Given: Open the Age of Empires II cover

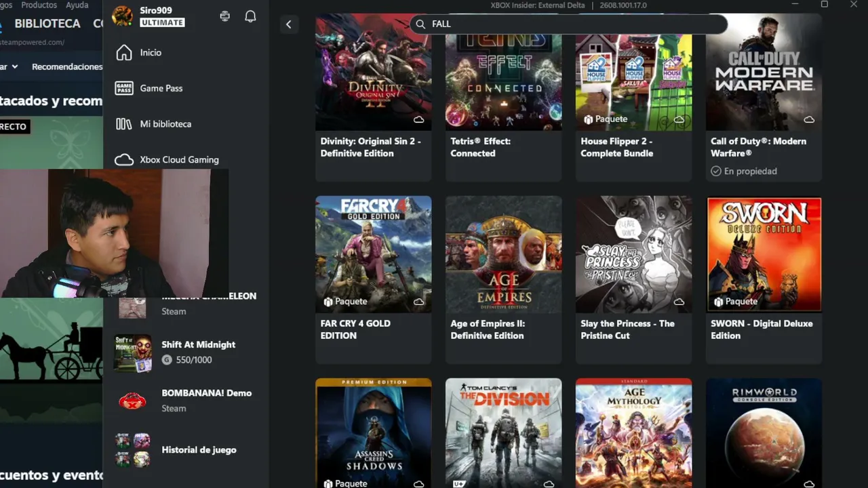Looking at the screenshot, I should point(503,254).
